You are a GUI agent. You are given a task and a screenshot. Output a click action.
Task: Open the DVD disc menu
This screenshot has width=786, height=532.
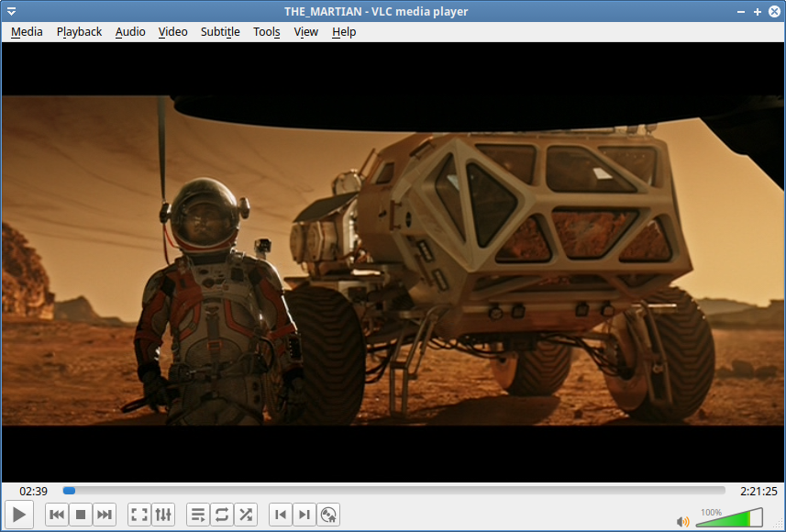(x=328, y=515)
